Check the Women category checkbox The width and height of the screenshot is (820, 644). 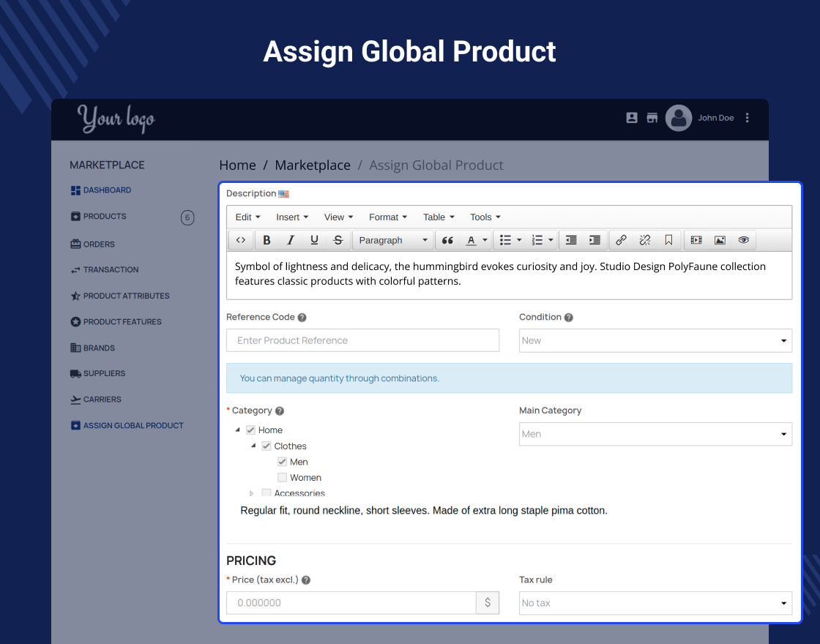[282, 477]
